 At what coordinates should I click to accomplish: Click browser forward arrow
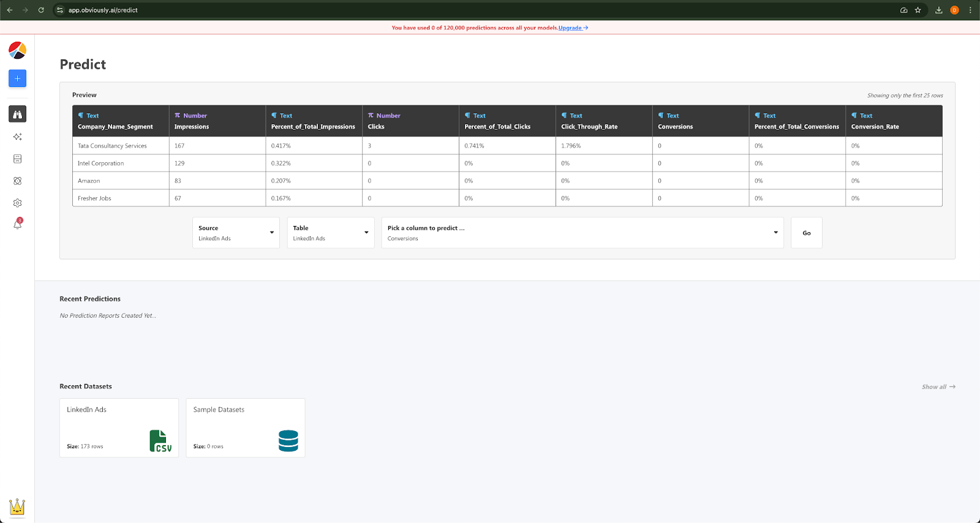tap(25, 10)
